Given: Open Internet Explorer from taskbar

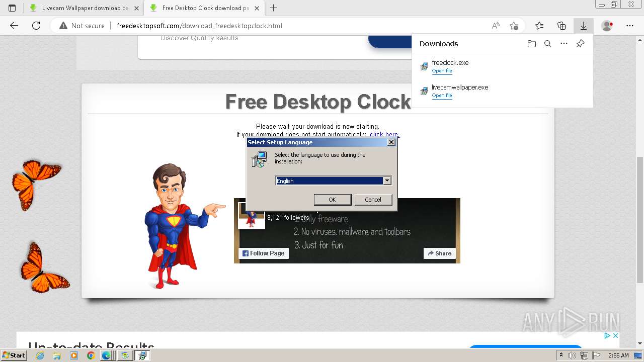Looking at the screenshot, I should (40, 355).
